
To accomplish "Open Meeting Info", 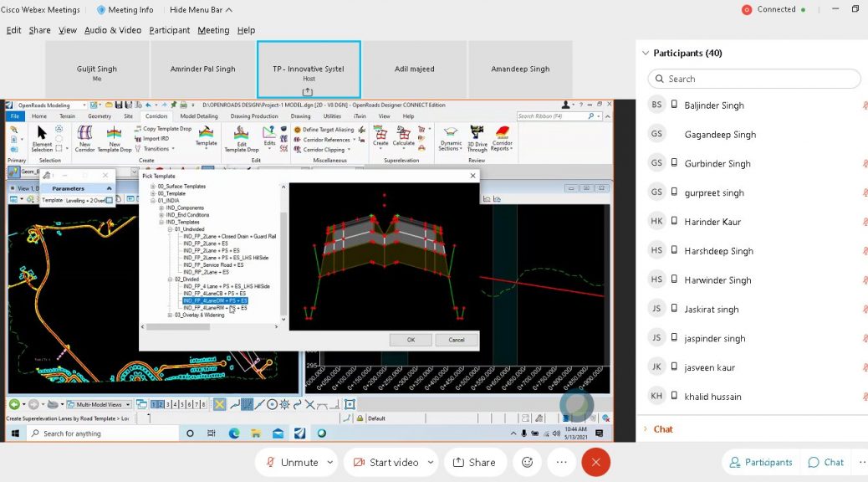I will click(x=125, y=9).
